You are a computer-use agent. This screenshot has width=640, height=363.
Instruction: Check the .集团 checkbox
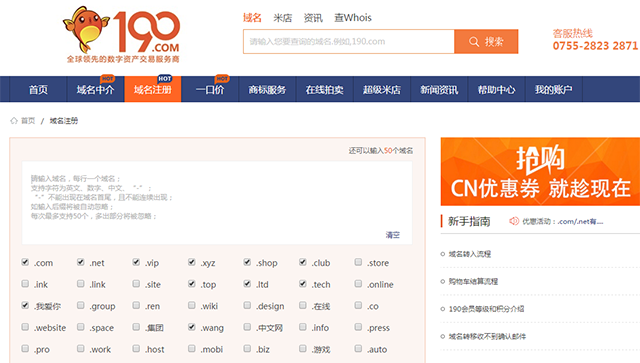point(136,327)
